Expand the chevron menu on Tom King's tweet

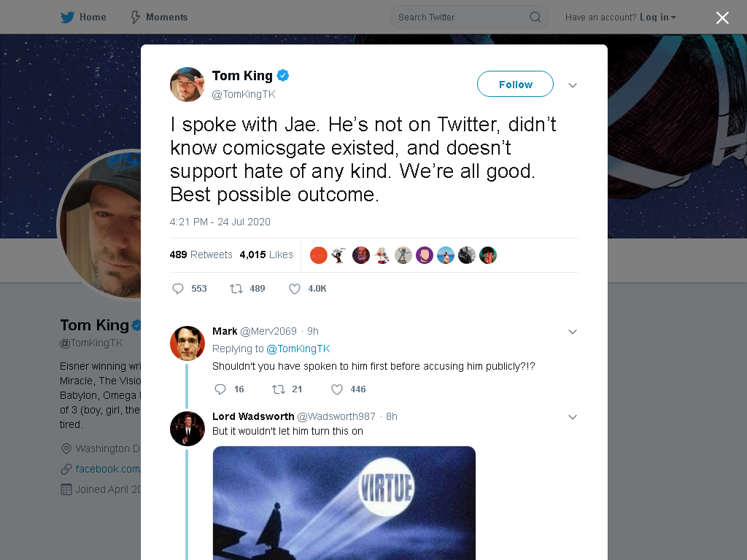pyautogui.click(x=573, y=85)
